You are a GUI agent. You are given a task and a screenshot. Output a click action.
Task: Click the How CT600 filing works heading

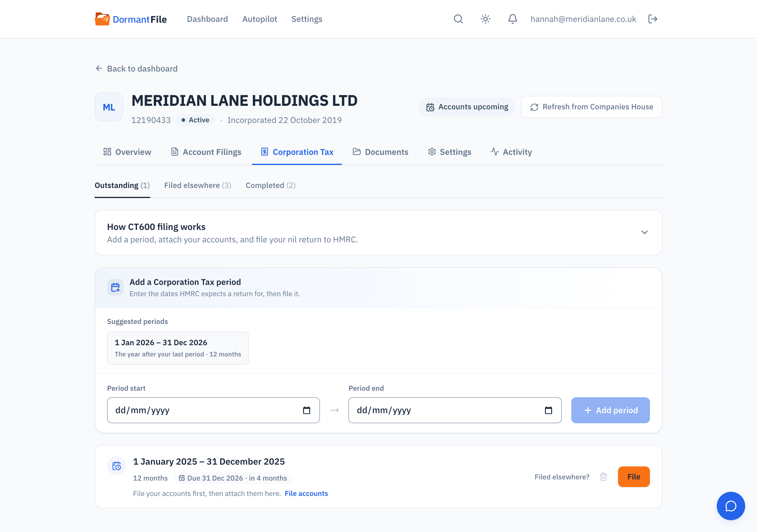(x=156, y=227)
